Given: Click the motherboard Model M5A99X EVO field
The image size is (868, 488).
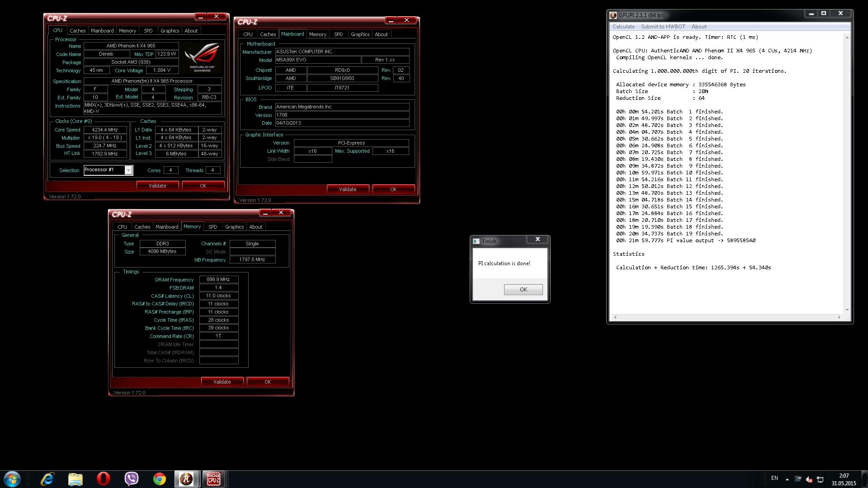Looking at the screenshot, I should point(318,60).
